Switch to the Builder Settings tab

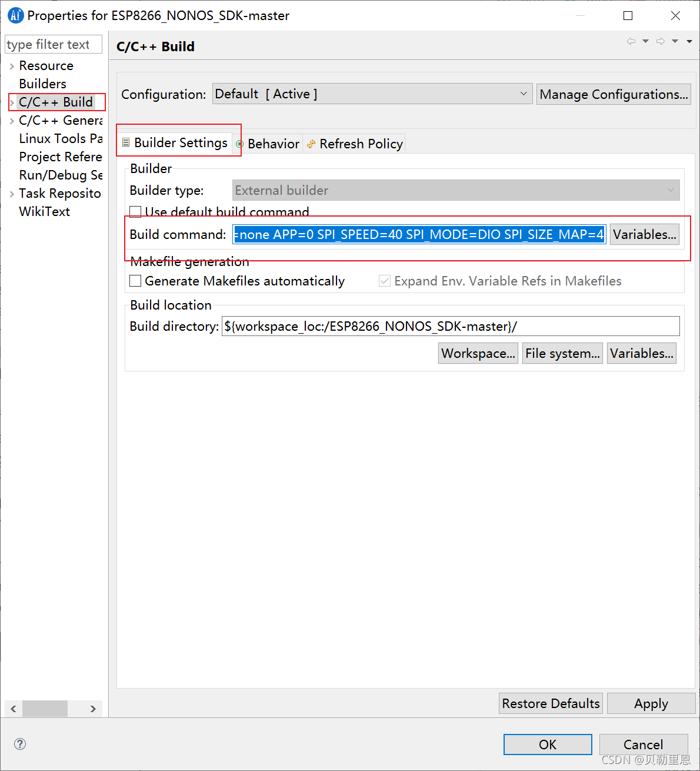pos(175,143)
